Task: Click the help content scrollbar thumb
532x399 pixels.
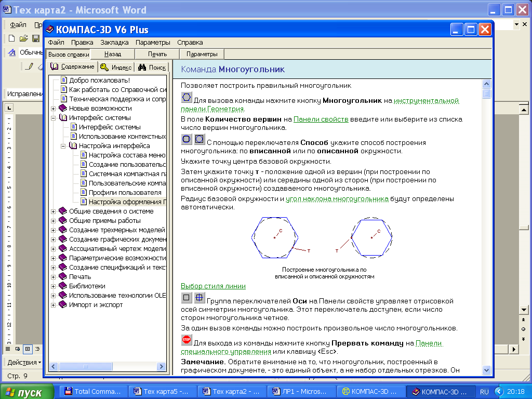Action: click(486, 94)
